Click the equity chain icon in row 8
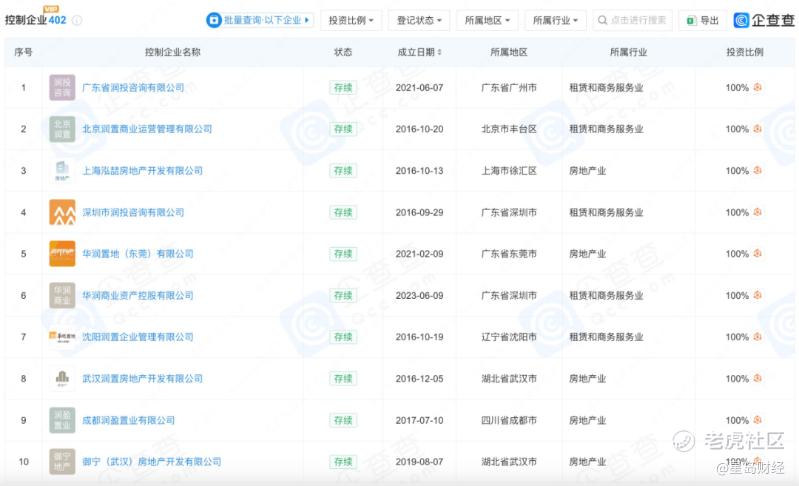Image resolution: width=799 pixels, height=486 pixels. coord(758,378)
